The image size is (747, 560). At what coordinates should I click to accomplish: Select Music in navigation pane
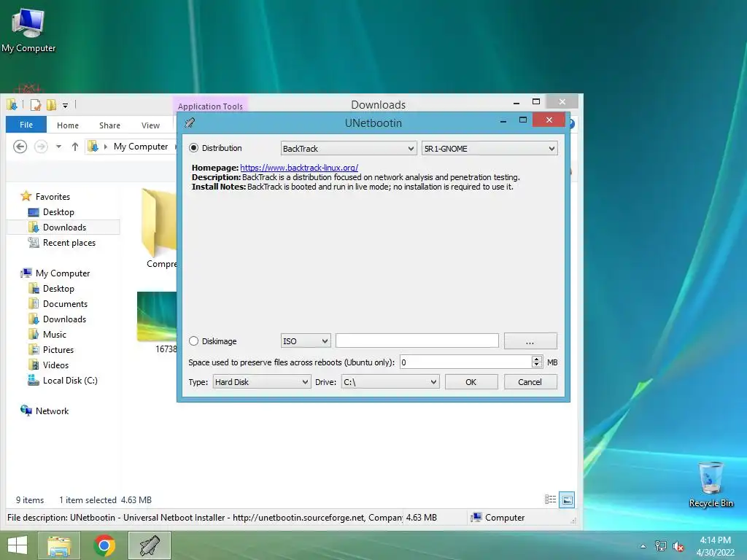54,334
